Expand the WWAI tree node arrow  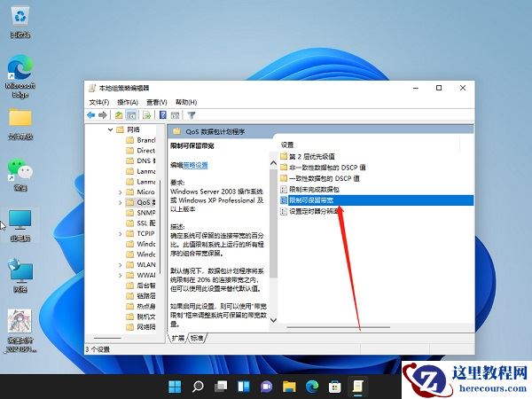[120, 276]
